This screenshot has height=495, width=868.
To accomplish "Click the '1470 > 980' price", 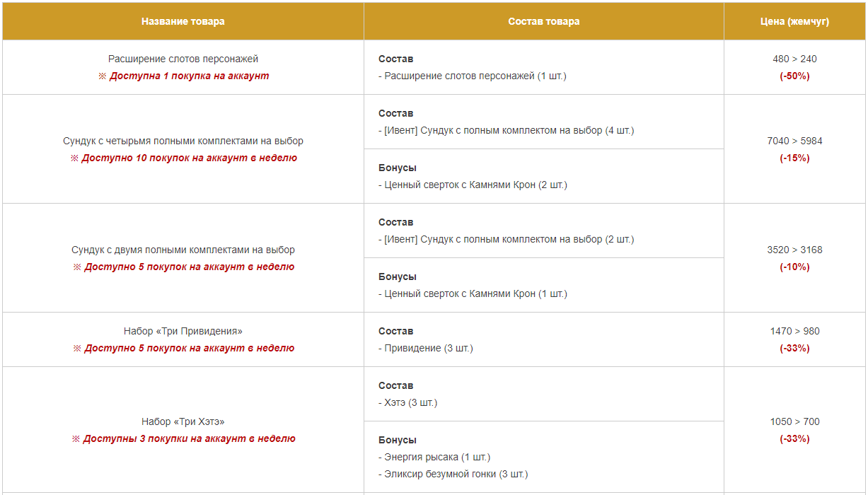I will pos(795,331).
